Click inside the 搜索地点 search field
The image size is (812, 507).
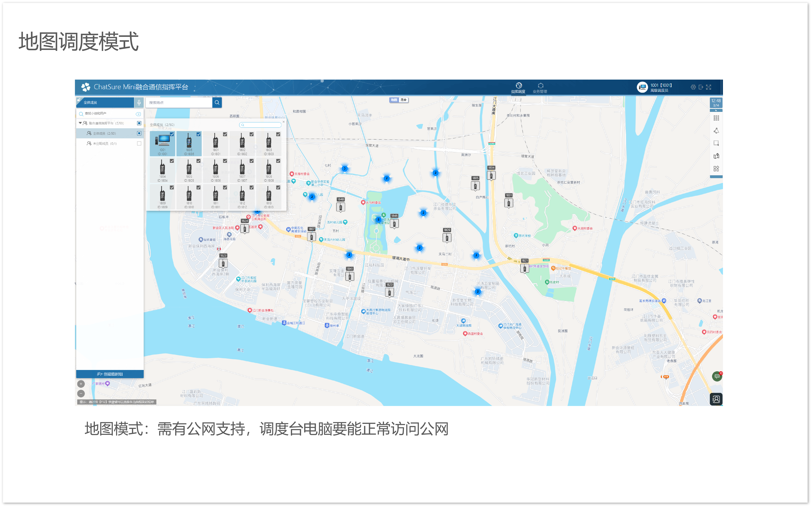[x=179, y=103]
